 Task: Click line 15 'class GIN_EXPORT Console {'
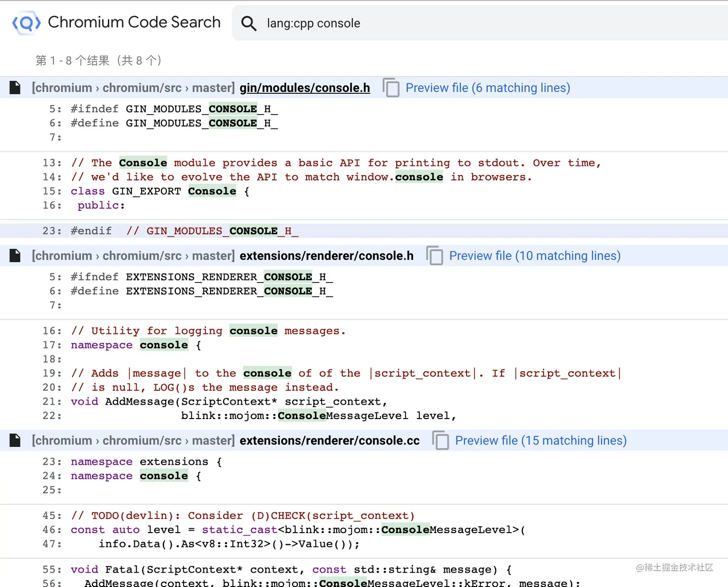160,191
